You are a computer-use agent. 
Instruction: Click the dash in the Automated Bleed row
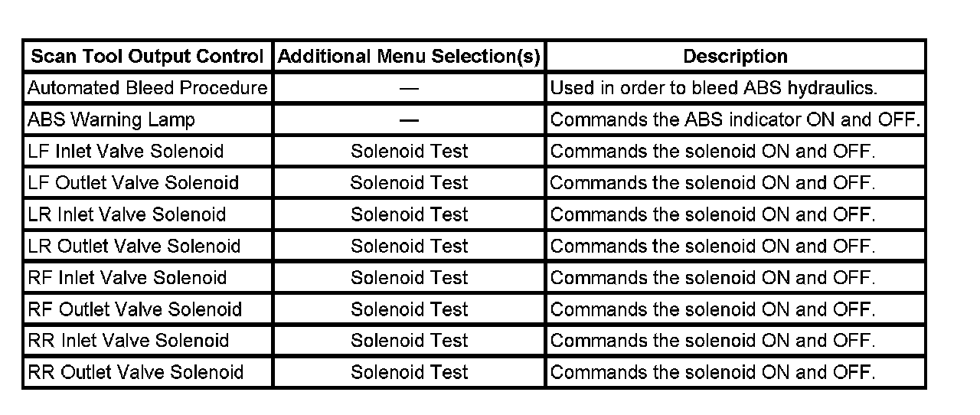[x=409, y=89]
